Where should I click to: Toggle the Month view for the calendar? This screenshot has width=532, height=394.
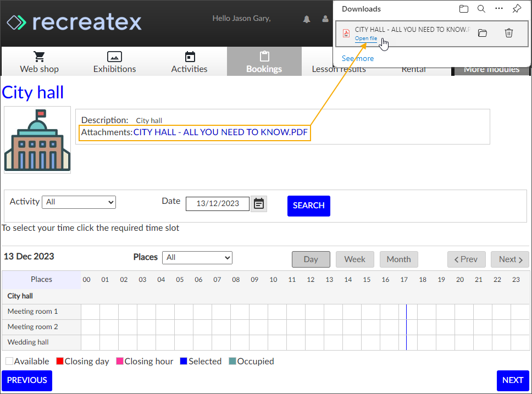pyautogui.click(x=398, y=259)
